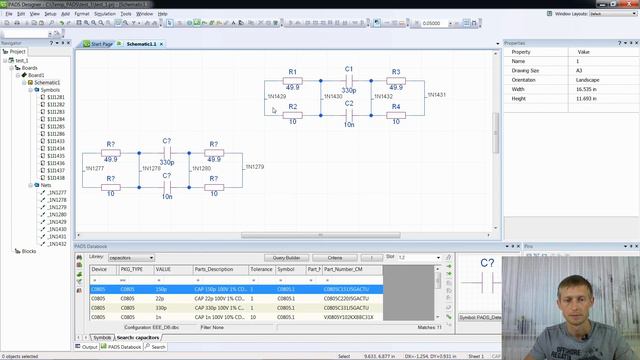Open the Setup menu
640x360 pixels.
click(x=50, y=14)
